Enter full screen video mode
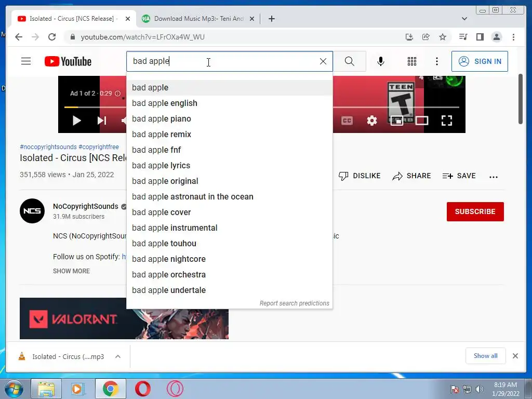The width and height of the screenshot is (532, 399). [x=447, y=121]
